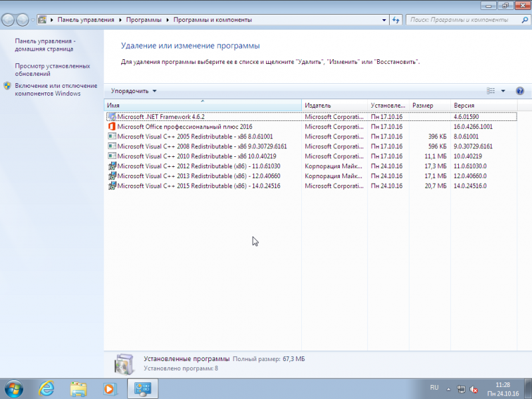Go to Программы breadcrumb
The image size is (532, 399).
144,20
